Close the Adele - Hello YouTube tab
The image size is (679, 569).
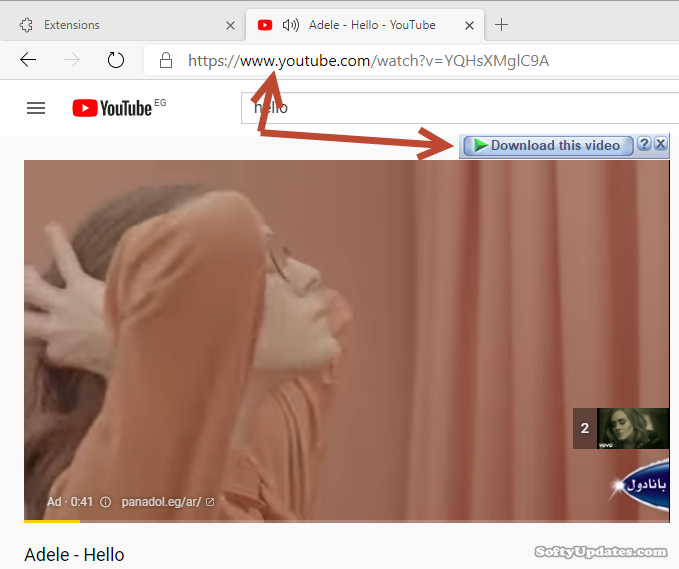pos(469,26)
